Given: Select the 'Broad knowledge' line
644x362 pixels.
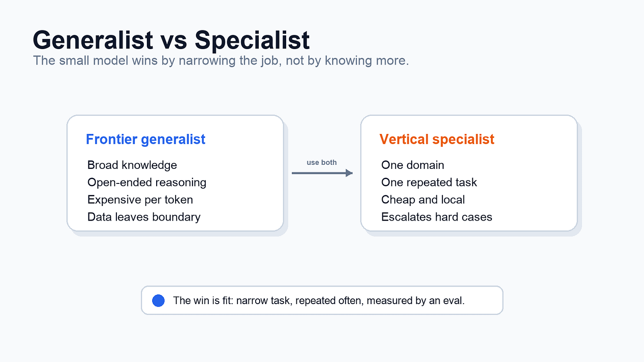Looking at the screenshot, I should pos(132,165).
